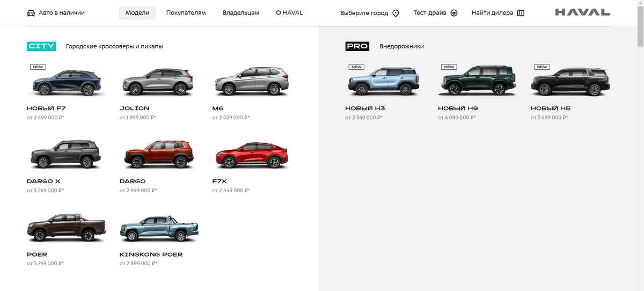Click the map icon beside Найти дилера

click(x=521, y=13)
